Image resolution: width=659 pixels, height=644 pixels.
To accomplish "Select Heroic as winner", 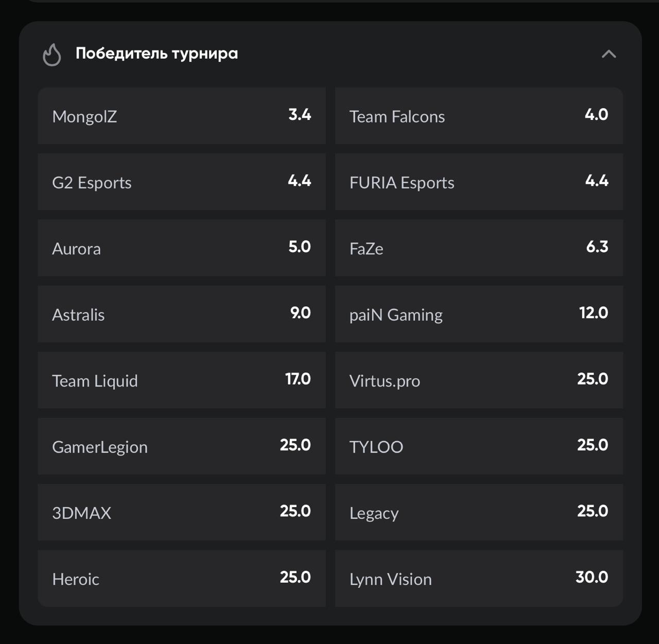I will 181,578.
